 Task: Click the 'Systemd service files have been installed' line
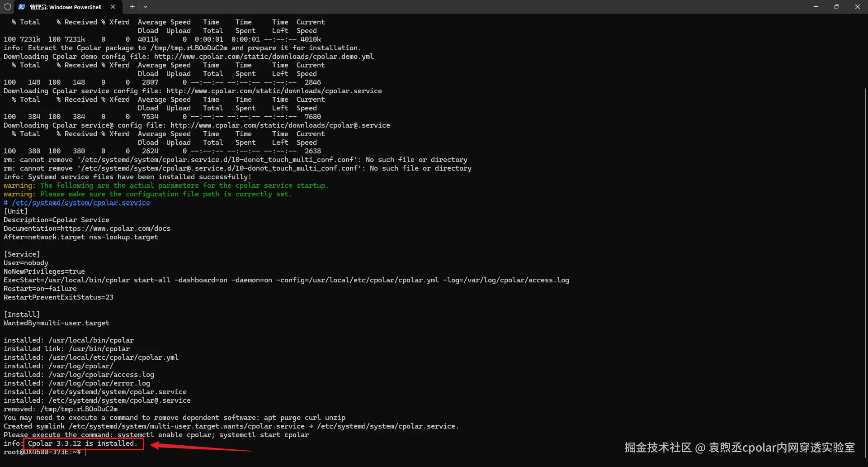(x=127, y=177)
